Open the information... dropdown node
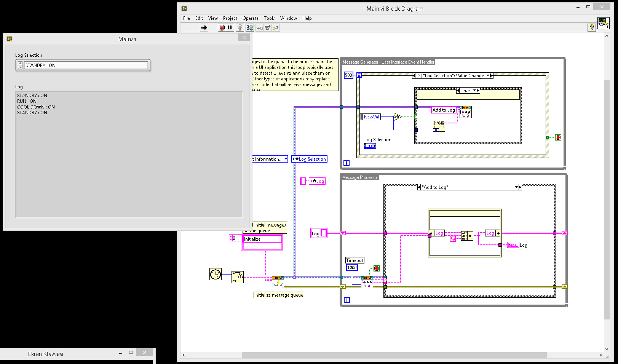The height and width of the screenshot is (364, 618). [x=270, y=159]
